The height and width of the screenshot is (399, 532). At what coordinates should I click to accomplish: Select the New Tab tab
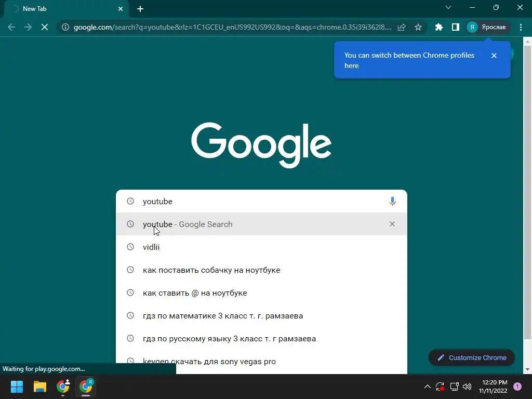tap(66, 9)
